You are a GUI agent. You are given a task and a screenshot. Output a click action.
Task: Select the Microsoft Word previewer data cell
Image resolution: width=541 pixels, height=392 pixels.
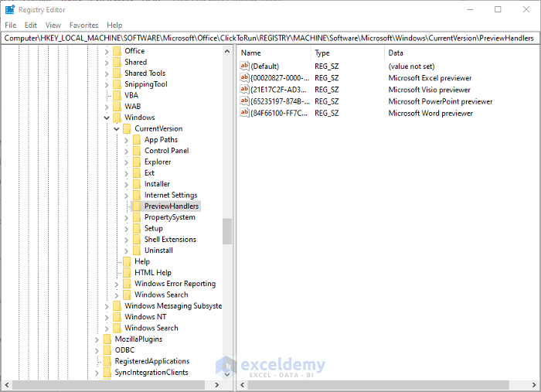[x=430, y=113]
